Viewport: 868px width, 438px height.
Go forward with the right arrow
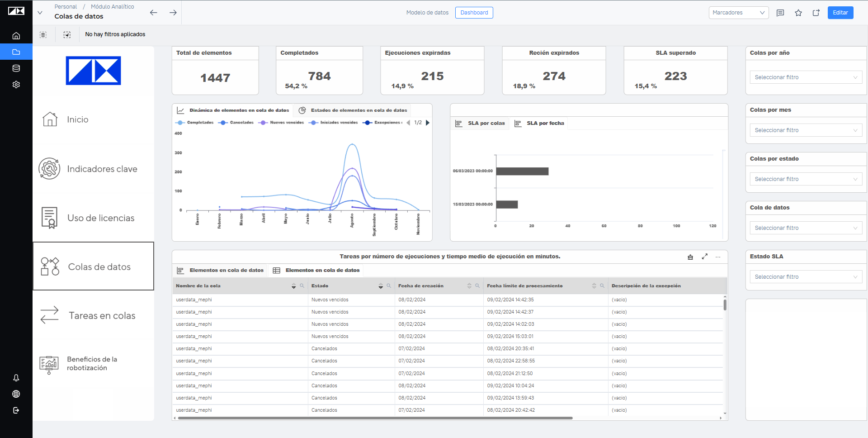tap(173, 13)
